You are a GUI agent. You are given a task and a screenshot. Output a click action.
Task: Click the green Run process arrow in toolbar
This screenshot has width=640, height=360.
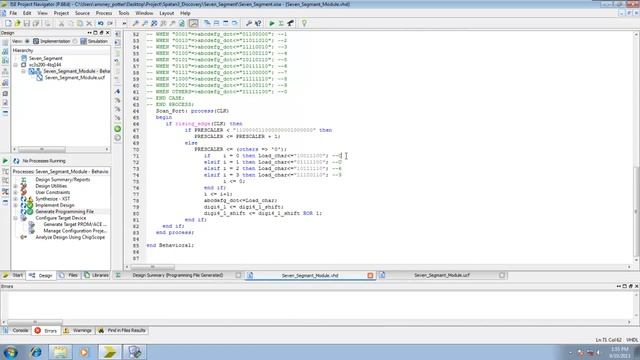pos(272,23)
